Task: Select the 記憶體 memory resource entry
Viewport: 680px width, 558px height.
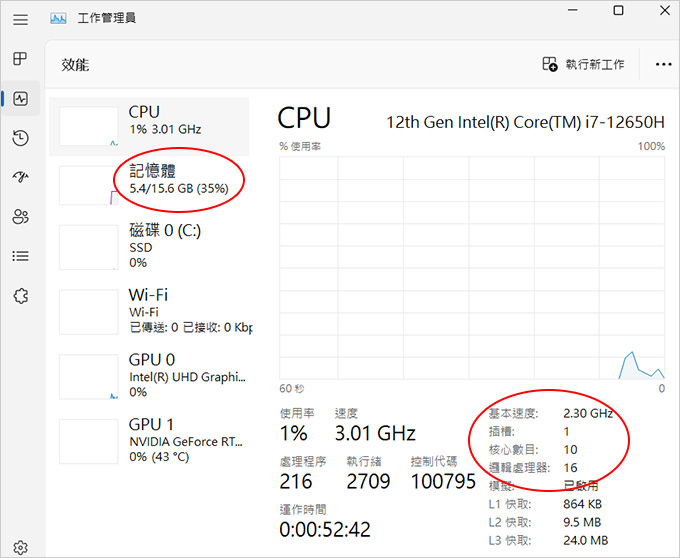Action: click(x=149, y=185)
